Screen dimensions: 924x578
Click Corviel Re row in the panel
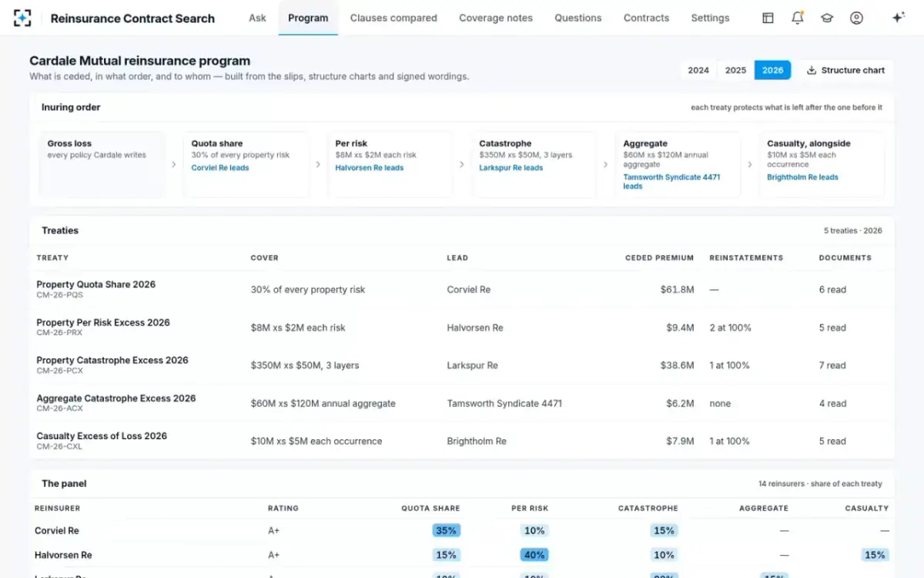coord(462,530)
